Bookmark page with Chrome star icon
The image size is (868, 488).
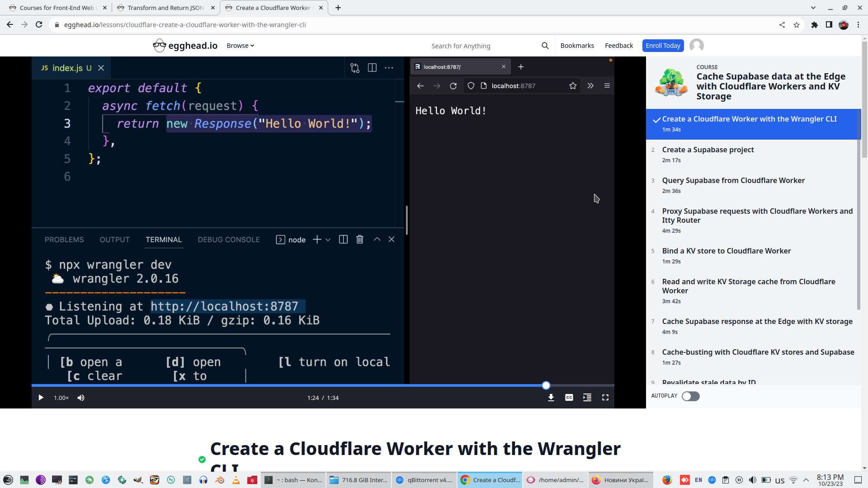point(796,25)
